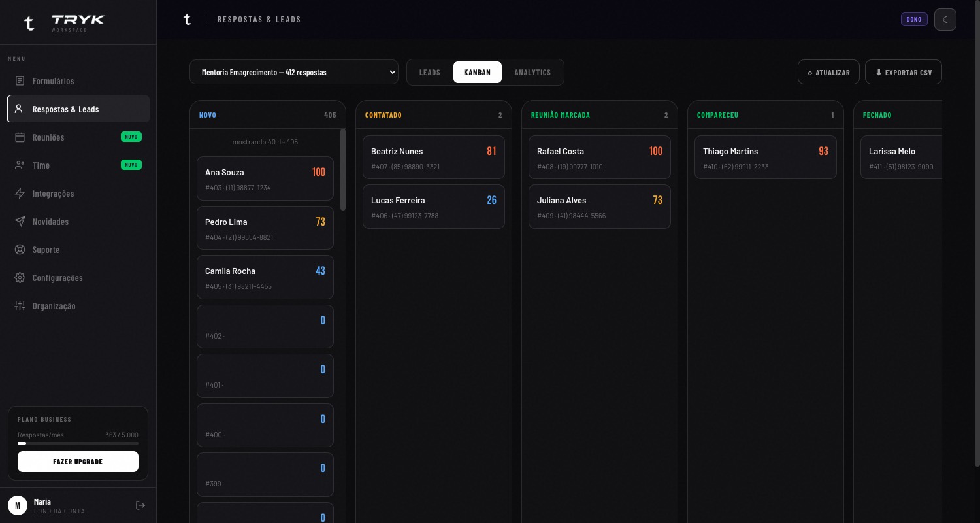
Task: Click the Reuniões calendar icon
Action: (x=20, y=137)
